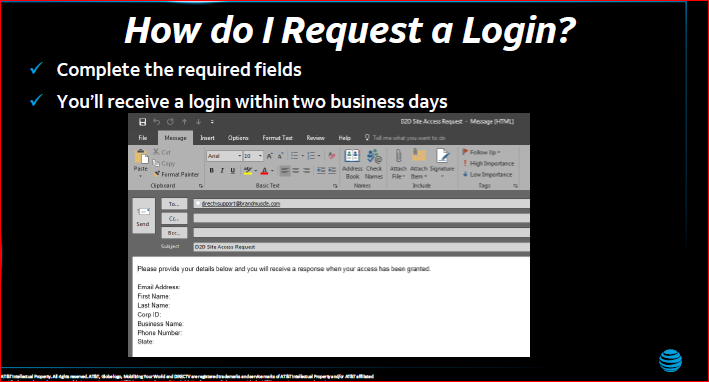Toggle Align Left paragraph alignment
The width and height of the screenshot is (709, 382).
point(284,170)
